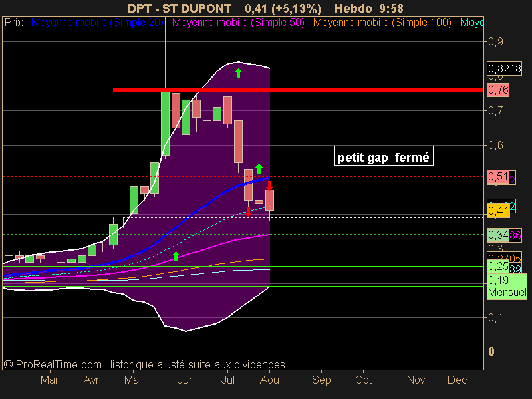Image resolution: width=532 pixels, height=399 pixels.
Task: Click the "0,19 Mensuel" support label
Action: coord(507,287)
